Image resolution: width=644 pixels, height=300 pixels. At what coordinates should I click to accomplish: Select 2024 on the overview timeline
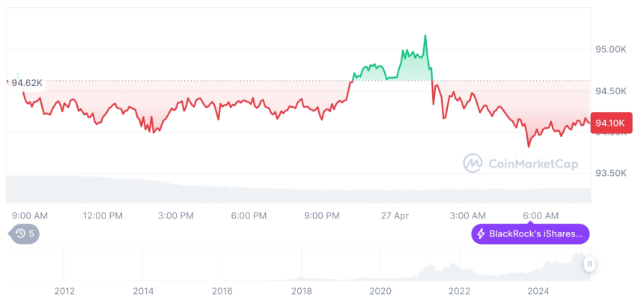[x=538, y=291]
